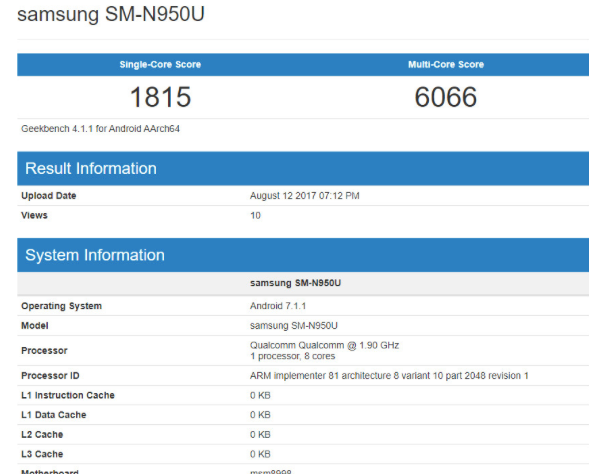Screen dimensions: 605x474
Task: Select the August 12 2017 07:12 PM value
Action: 304,196
